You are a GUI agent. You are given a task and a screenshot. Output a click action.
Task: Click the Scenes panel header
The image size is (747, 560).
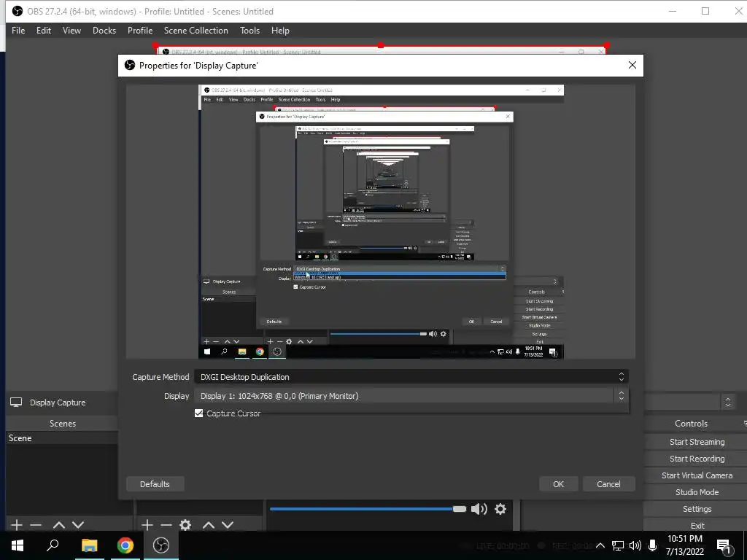tap(63, 424)
